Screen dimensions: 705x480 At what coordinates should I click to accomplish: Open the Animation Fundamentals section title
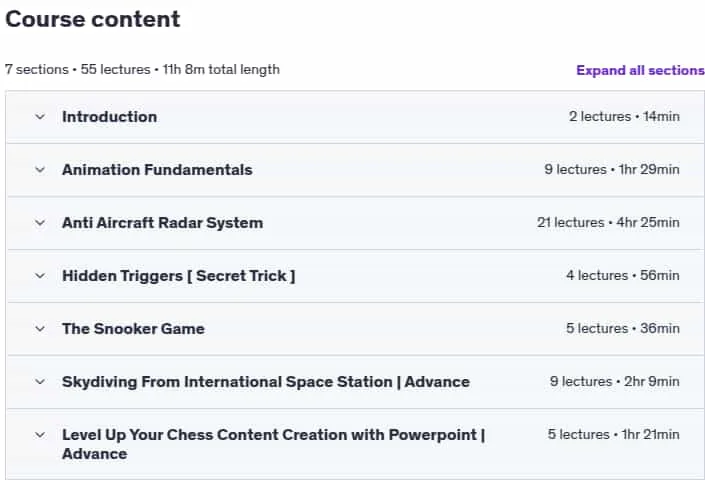tap(157, 170)
